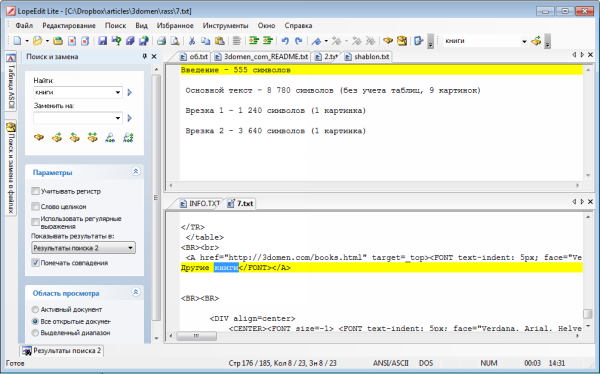Select the Активный документ radio button
This screenshot has height=374, width=600.
[35, 309]
